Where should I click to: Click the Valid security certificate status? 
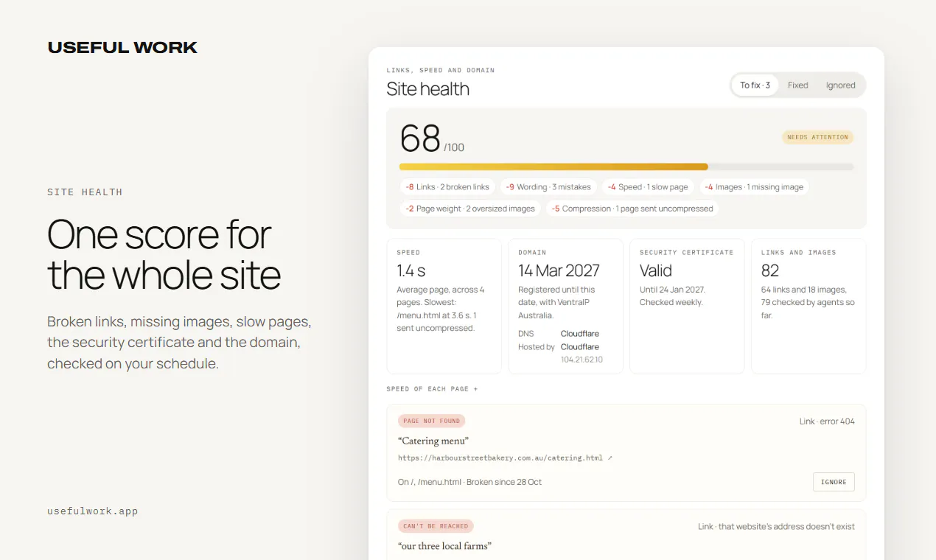pyautogui.click(x=656, y=270)
